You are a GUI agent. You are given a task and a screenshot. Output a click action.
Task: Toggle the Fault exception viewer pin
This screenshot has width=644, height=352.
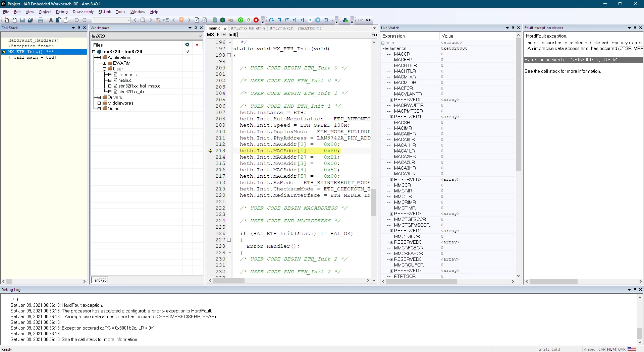(x=635, y=28)
